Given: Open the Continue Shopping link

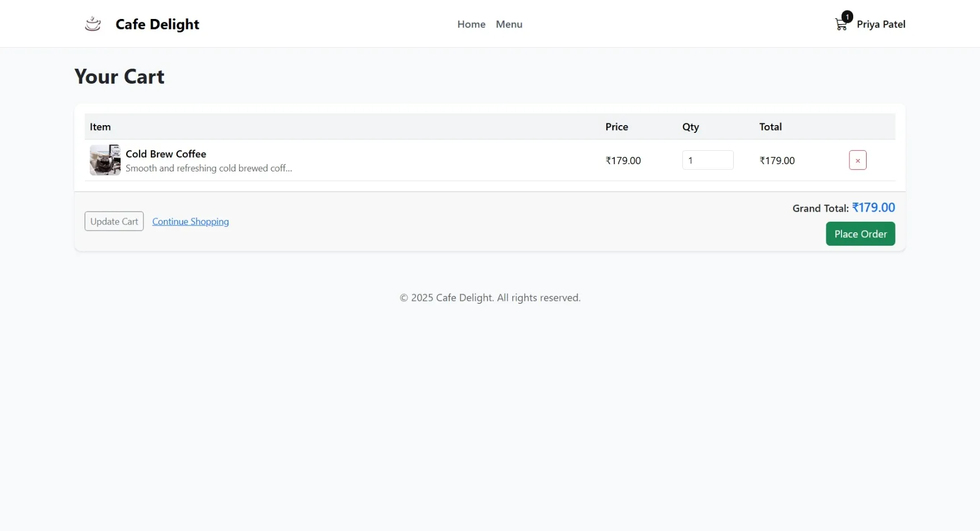Looking at the screenshot, I should (190, 221).
